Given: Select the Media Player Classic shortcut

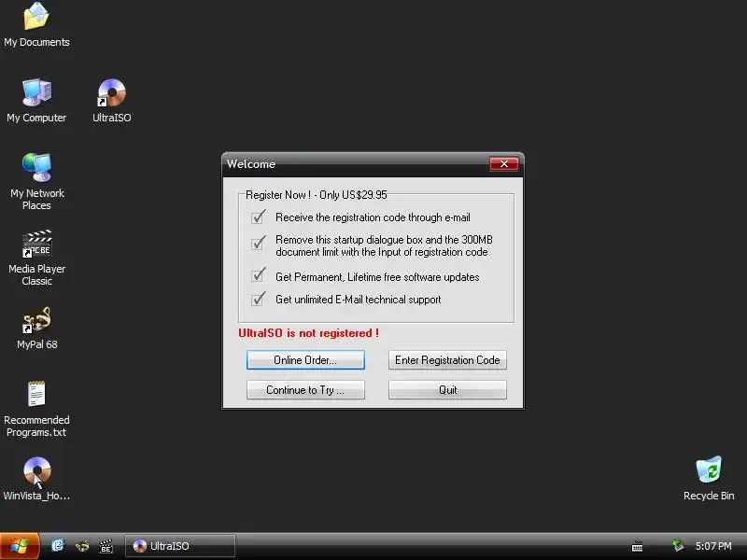Looking at the screenshot, I should pyautogui.click(x=36, y=258).
